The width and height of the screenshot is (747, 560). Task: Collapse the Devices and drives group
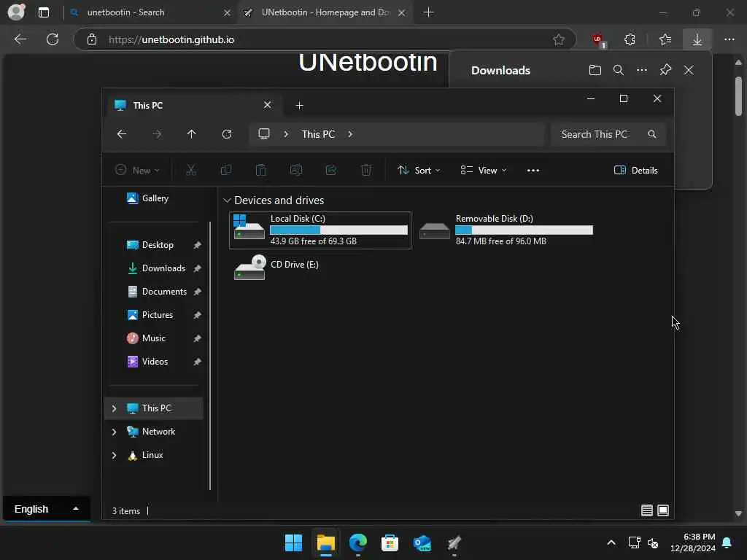(x=227, y=201)
